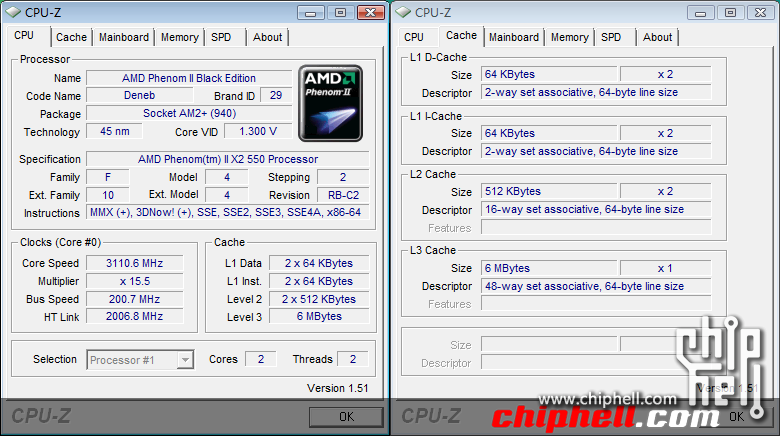
Task: Open the Cache tab in the left window
Action: click(71, 37)
